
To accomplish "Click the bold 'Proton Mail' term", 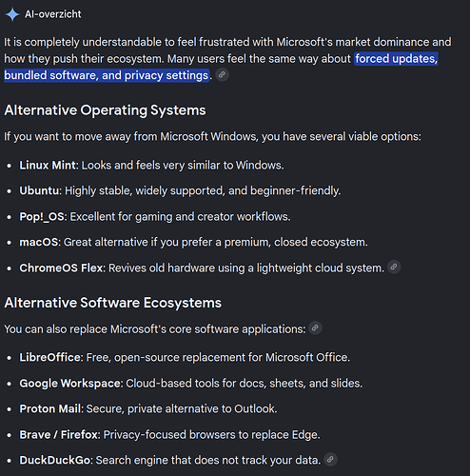I will [50, 408].
